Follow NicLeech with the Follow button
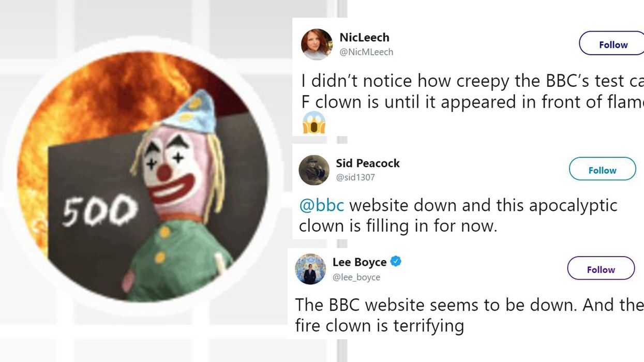 tap(613, 44)
